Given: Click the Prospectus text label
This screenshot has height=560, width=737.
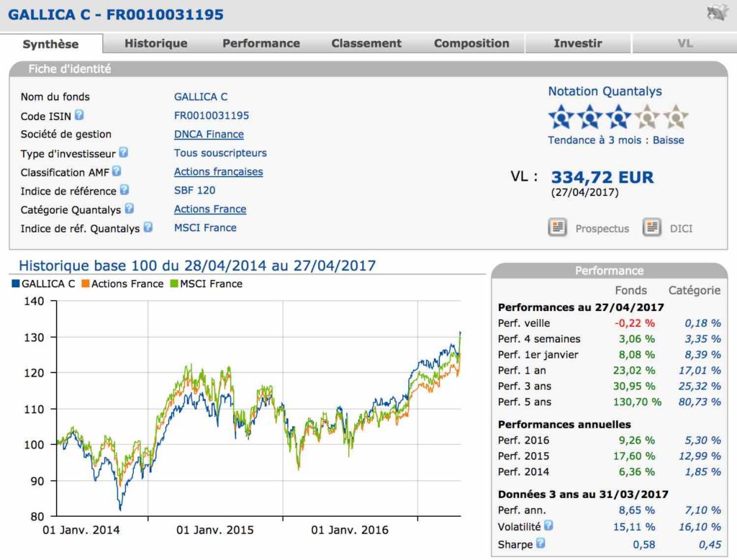Looking at the screenshot, I should 602,228.
